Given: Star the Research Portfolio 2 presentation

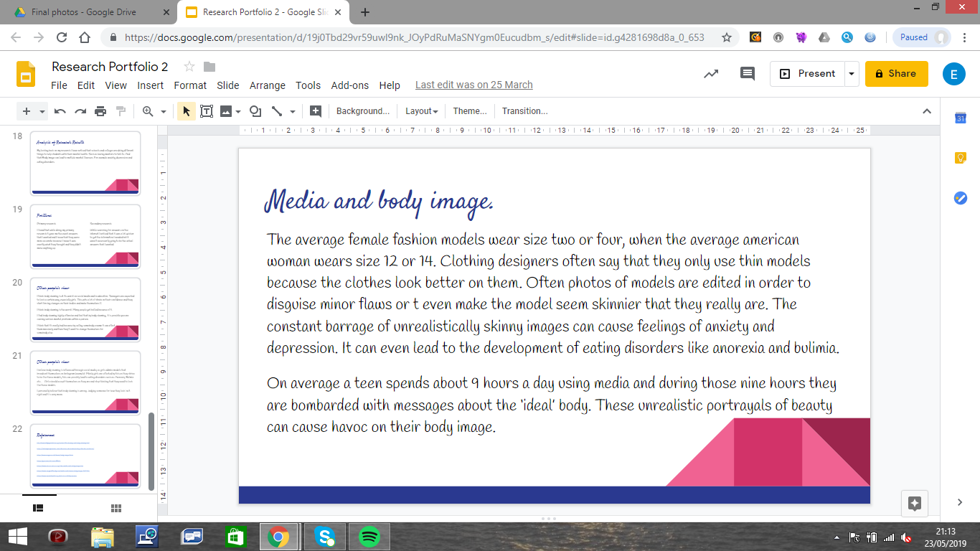Looking at the screenshot, I should point(189,67).
